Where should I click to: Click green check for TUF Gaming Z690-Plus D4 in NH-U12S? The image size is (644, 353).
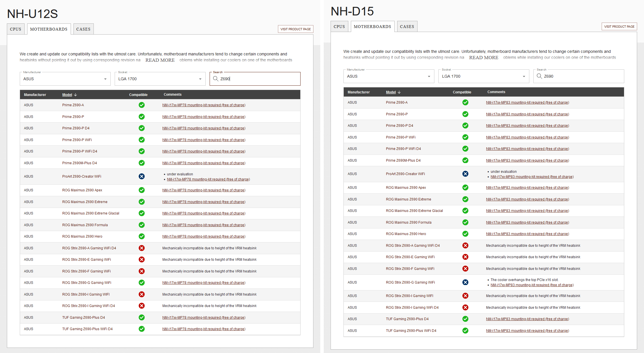(x=142, y=318)
